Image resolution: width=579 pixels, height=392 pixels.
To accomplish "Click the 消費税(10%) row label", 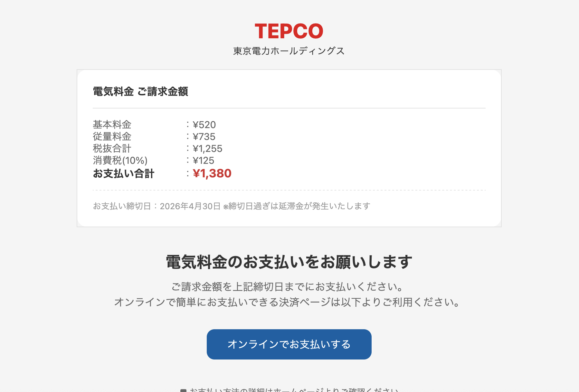I will coord(120,160).
